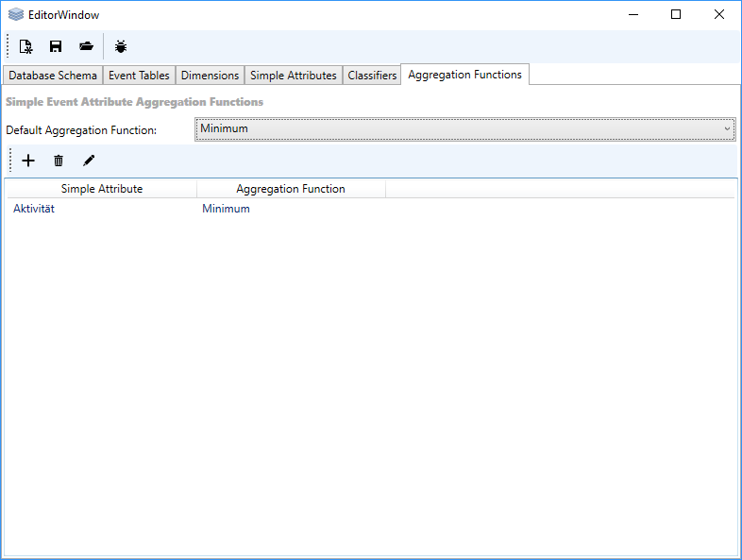Delete entry with the trash icon

[x=59, y=161]
